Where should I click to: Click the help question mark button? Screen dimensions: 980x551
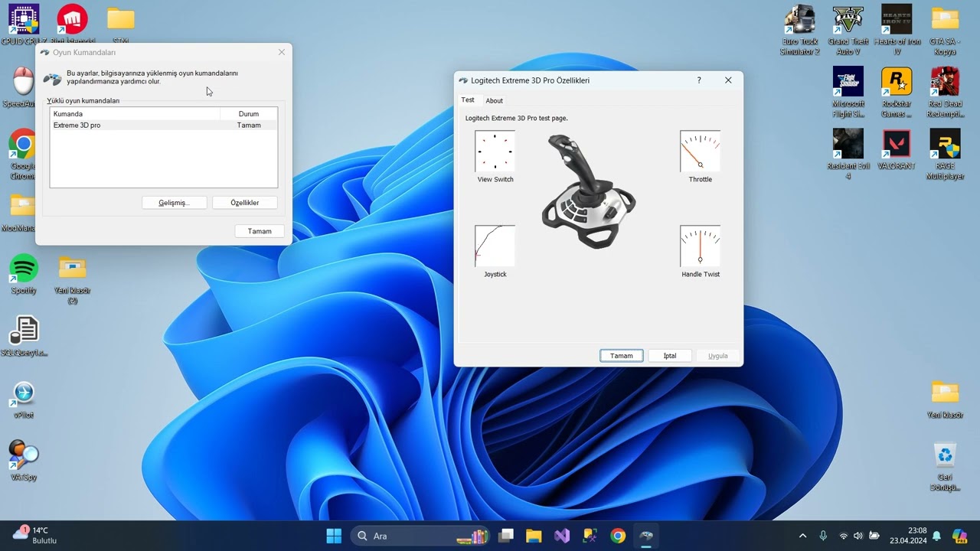click(699, 80)
